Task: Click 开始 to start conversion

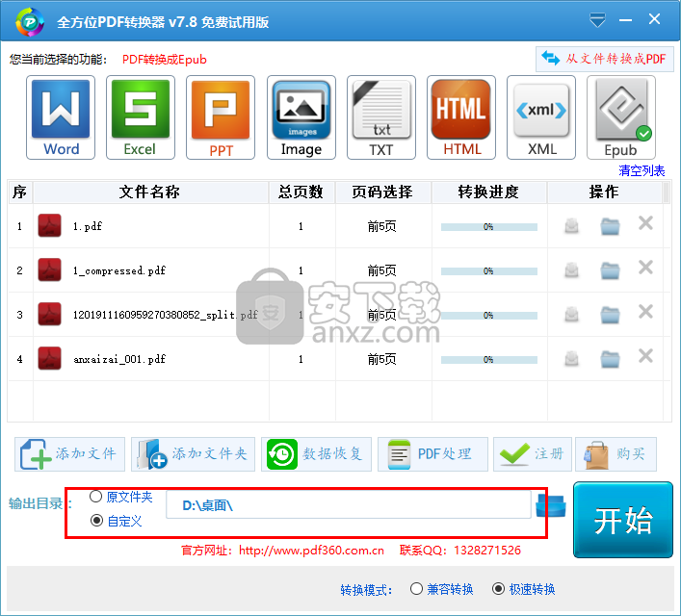Action: click(x=623, y=520)
